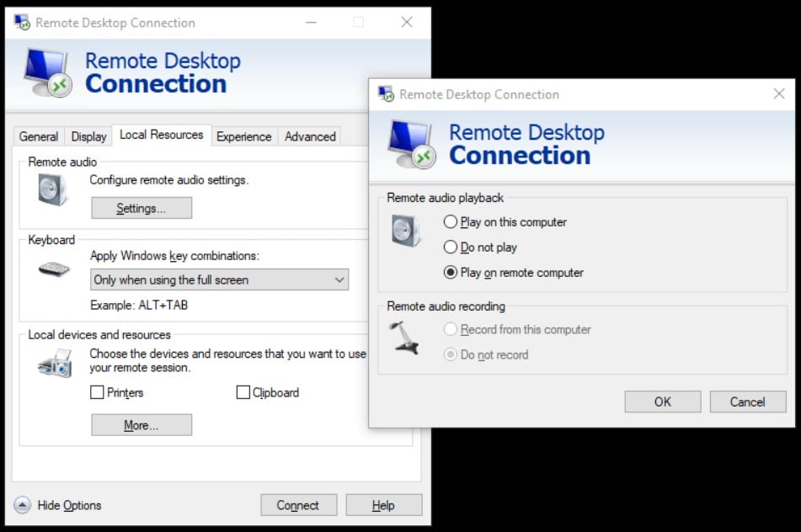The height and width of the screenshot is (532, 801).
Task: Click the title bar app icon of audio dialog
Action: coord(387,94)
